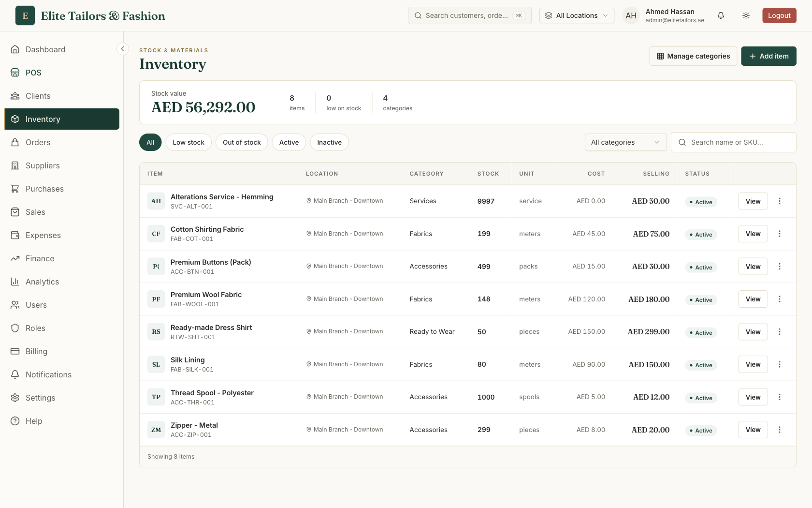Click the Active badge for Silk Lining
The height and width of the screenshot is (508, 812).
pos(701,365)
